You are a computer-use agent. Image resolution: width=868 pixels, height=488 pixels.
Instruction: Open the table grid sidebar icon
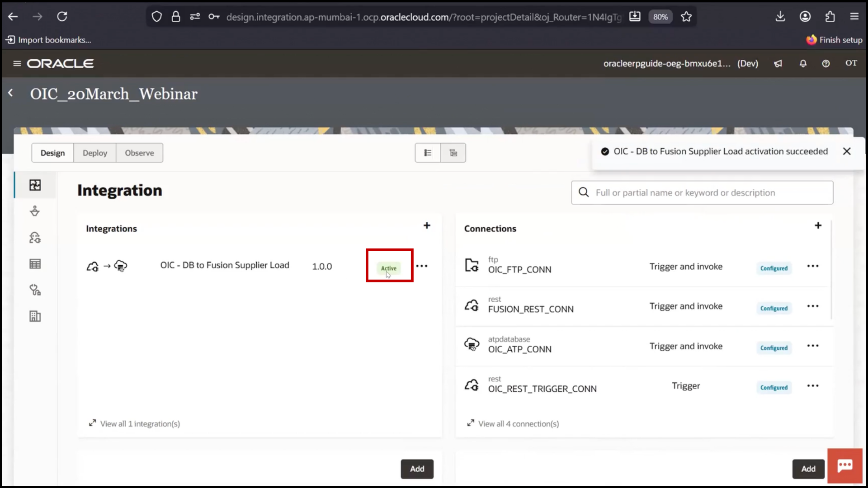(35, 264)
